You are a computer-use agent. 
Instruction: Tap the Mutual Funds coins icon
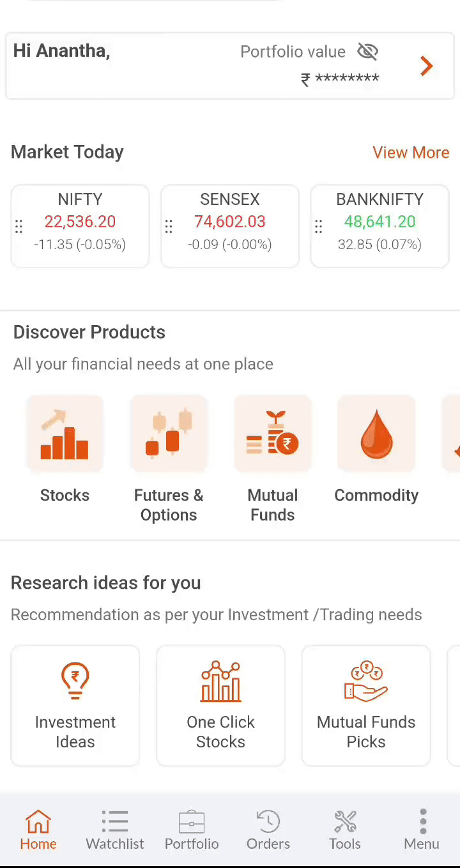(273, 434)
